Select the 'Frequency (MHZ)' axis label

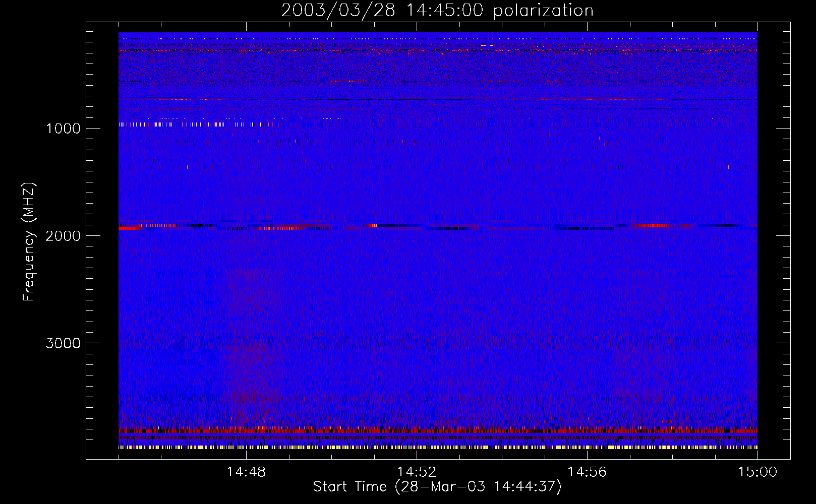click(29, 242)
